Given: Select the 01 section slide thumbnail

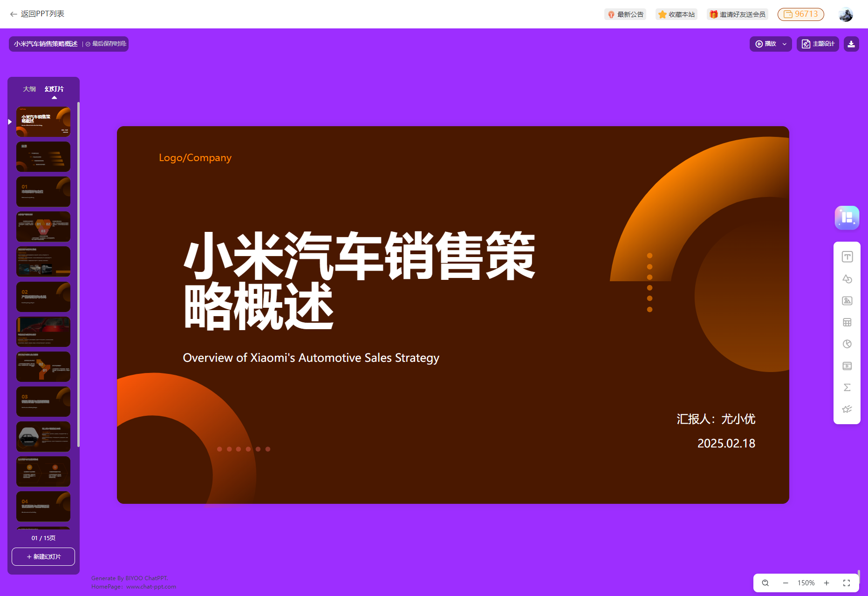Looking at the screenshot, I should 43,192.
